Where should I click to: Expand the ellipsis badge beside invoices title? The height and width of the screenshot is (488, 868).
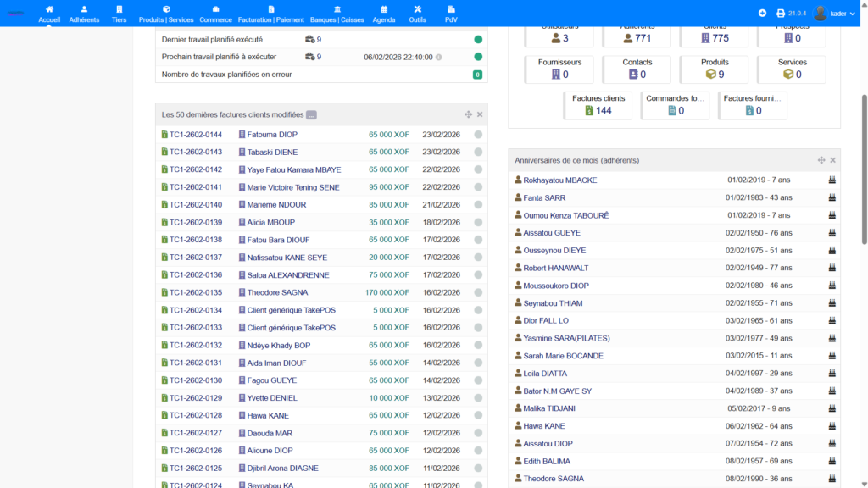point(311,114)
